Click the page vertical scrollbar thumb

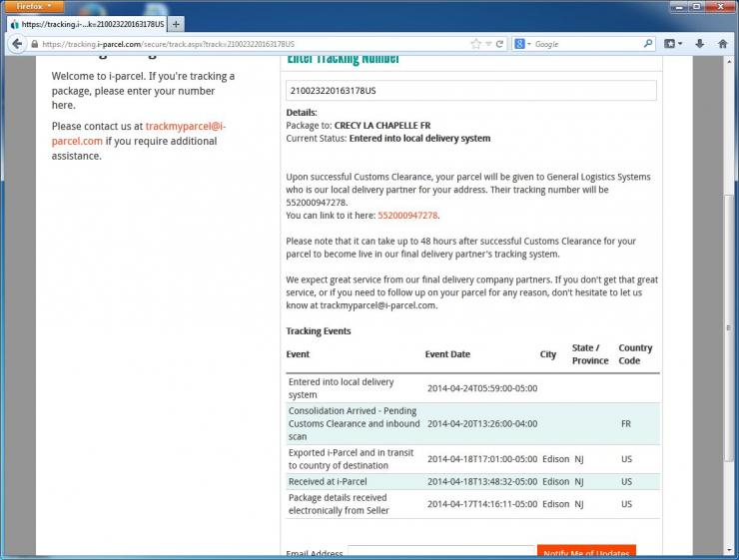pyautogui.click(x=729, y=327)
